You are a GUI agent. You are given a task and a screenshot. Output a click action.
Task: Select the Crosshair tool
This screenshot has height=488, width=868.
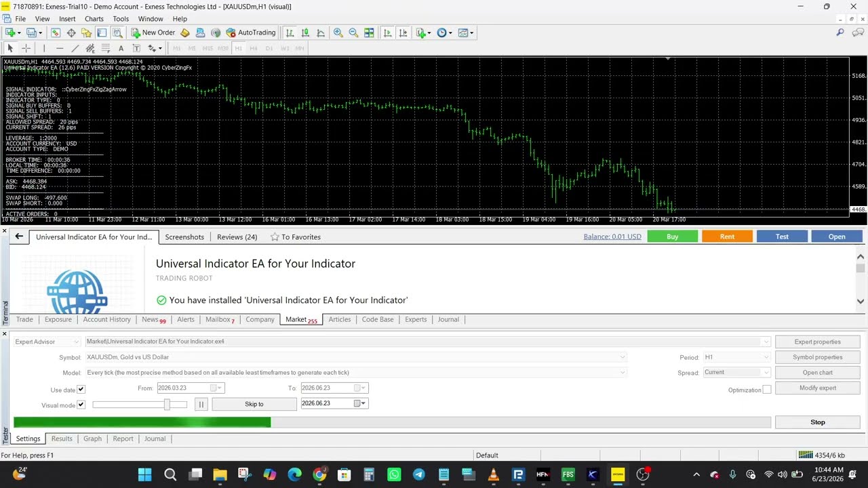coord(26,48)
